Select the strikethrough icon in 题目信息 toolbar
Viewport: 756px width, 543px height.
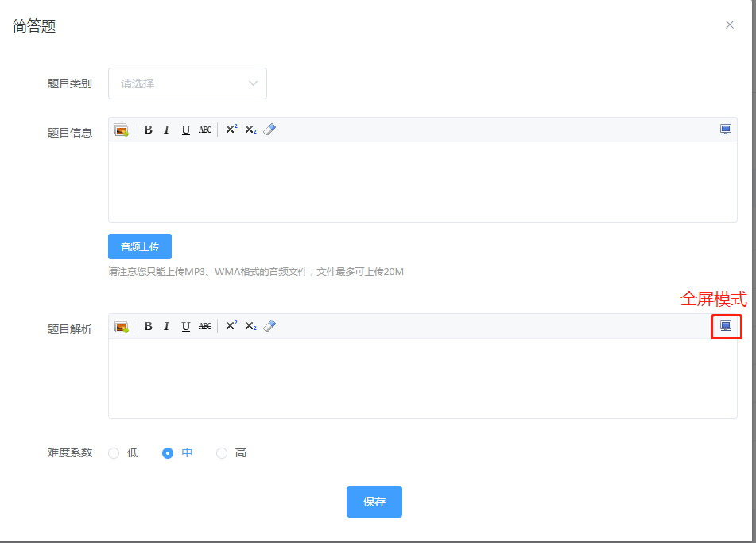tap(204, 129)
